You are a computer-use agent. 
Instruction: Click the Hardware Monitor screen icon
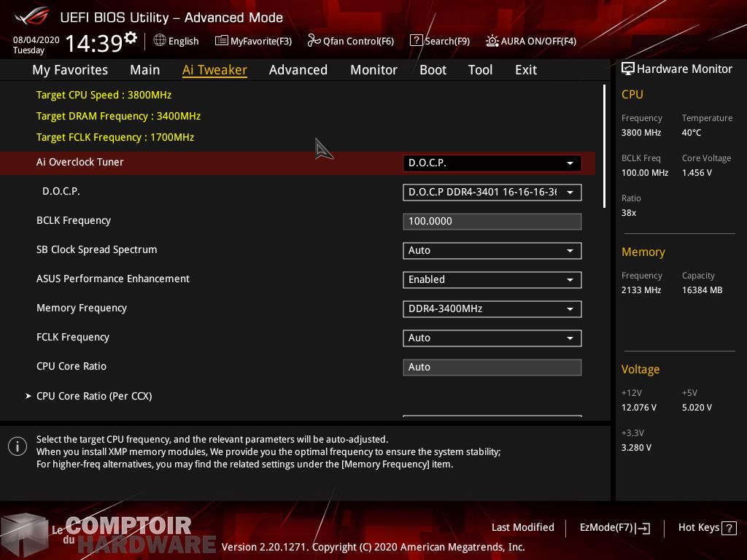tap(628, 69)
